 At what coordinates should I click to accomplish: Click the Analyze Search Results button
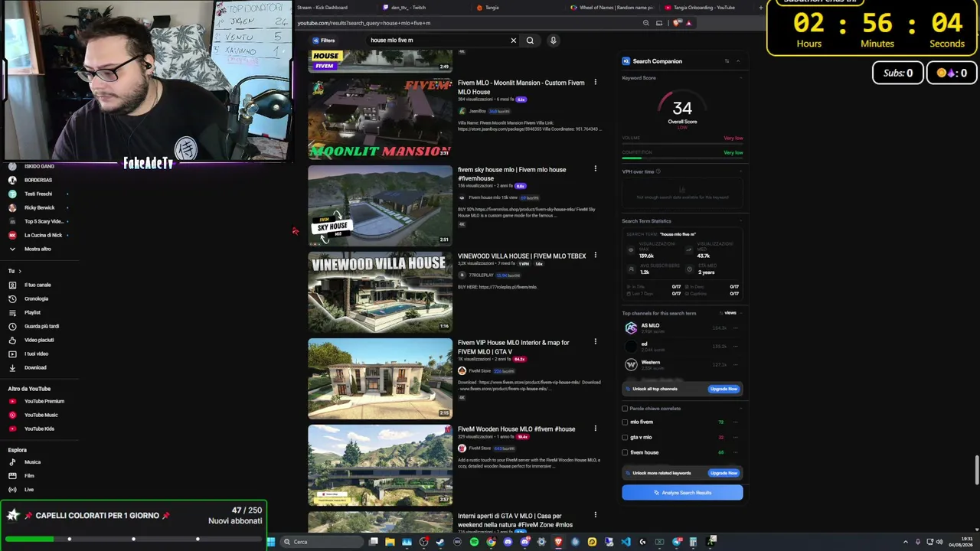coord(682,493)
